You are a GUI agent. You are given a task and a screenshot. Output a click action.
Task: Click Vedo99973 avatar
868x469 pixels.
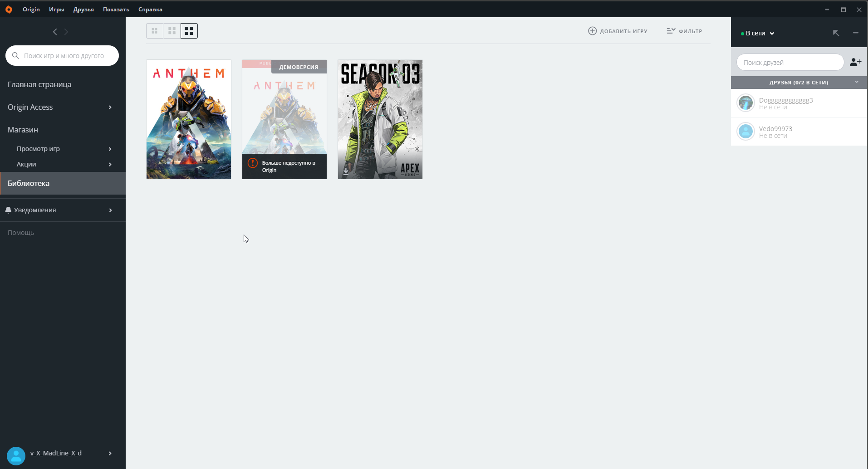point(745,132)
